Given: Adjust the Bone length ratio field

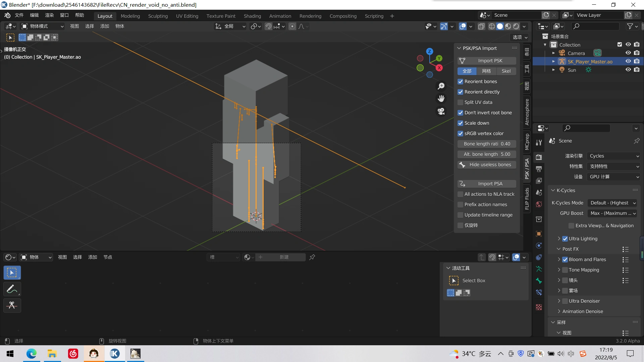Looking at the screenshot, I should point(487,144).
